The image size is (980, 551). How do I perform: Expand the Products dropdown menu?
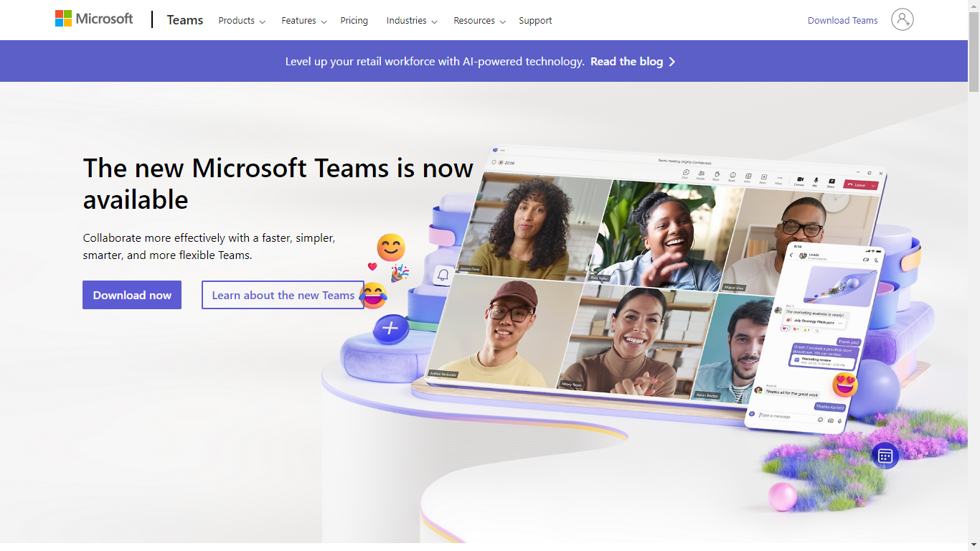[242, 21]
